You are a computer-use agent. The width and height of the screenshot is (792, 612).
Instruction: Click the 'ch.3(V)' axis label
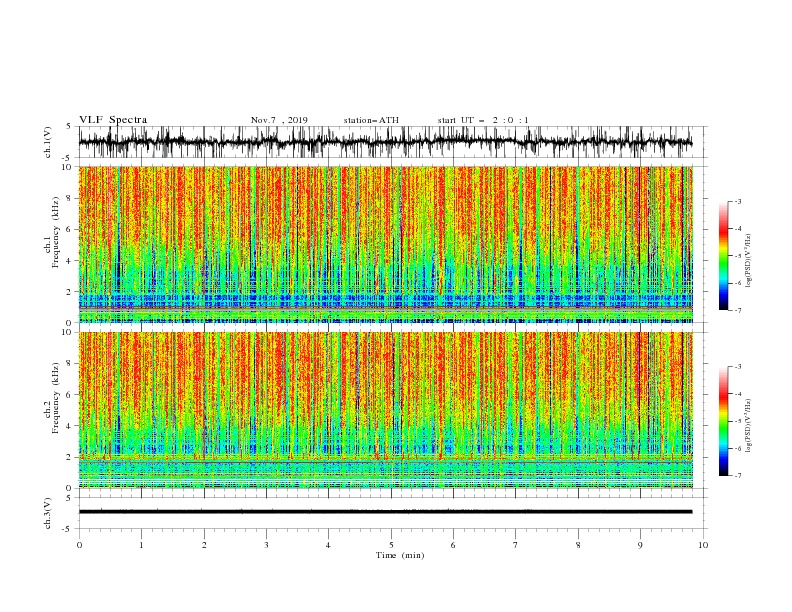pyautogui.click(x=48, y=513)
